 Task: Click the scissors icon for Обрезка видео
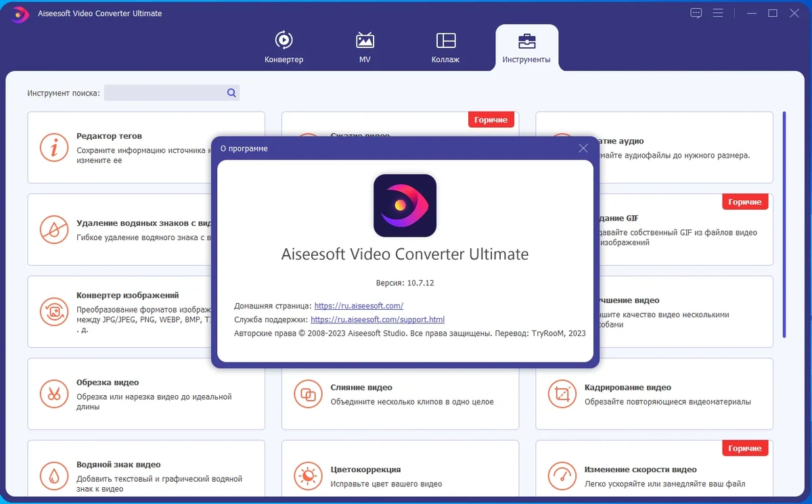pyautogui.click(x=53, y=394)
